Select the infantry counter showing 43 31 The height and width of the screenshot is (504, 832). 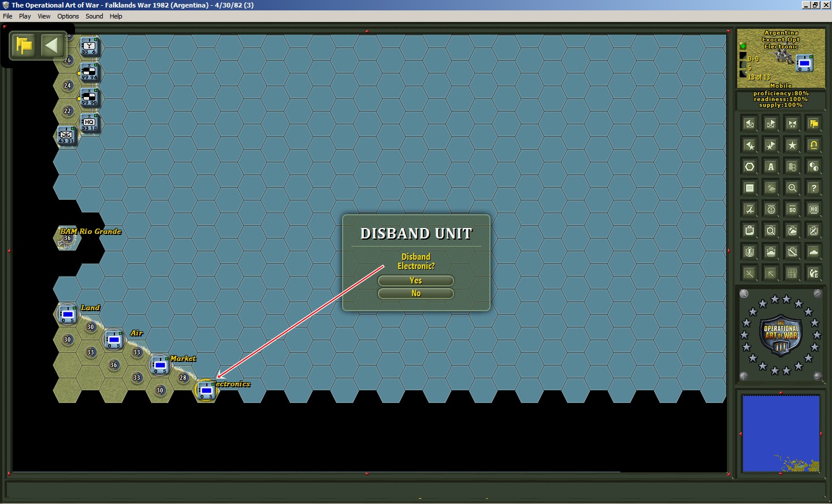click(x=66, y=136)
